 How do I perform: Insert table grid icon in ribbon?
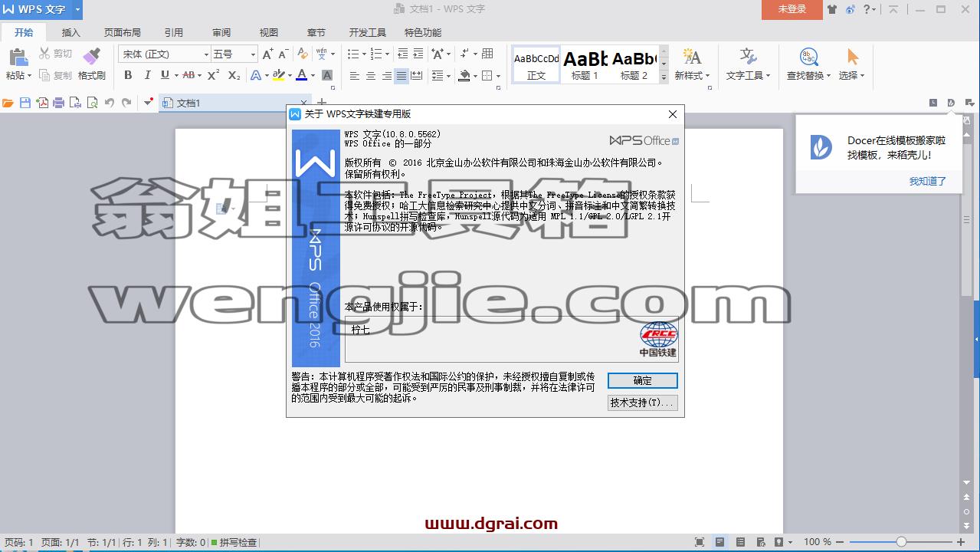coord(487,54)
